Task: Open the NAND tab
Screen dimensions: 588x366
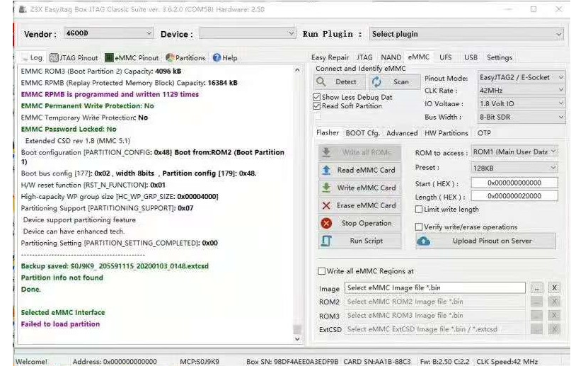Action: pos(391,57)
